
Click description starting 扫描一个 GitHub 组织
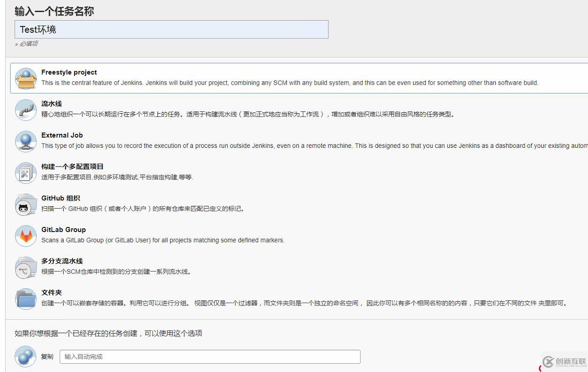pyautogui.click(x=142, y=209)
